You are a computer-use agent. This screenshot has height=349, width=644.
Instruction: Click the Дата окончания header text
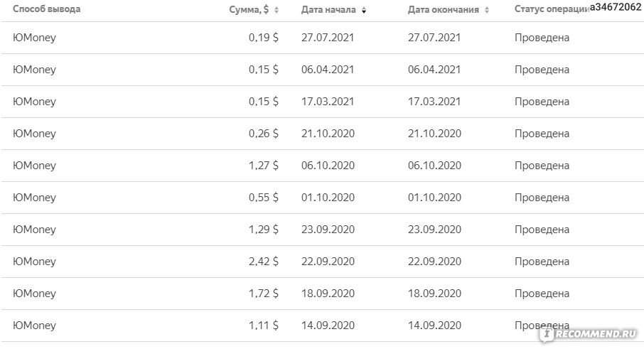point(443,9)
